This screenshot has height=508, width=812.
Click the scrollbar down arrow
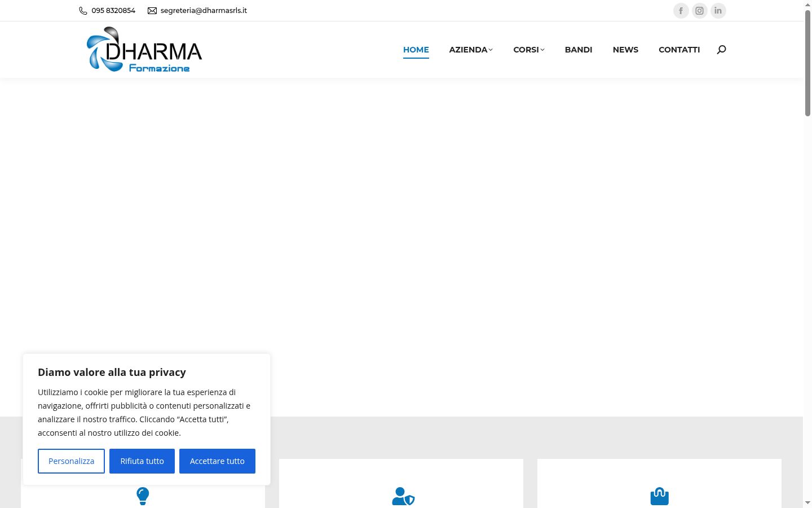[x=807, y=503]
